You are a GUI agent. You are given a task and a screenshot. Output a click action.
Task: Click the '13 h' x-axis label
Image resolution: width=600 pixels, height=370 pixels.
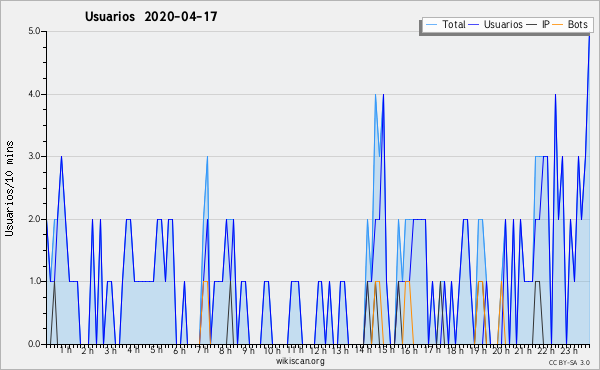pyautogui.click(x=340, y=351)
